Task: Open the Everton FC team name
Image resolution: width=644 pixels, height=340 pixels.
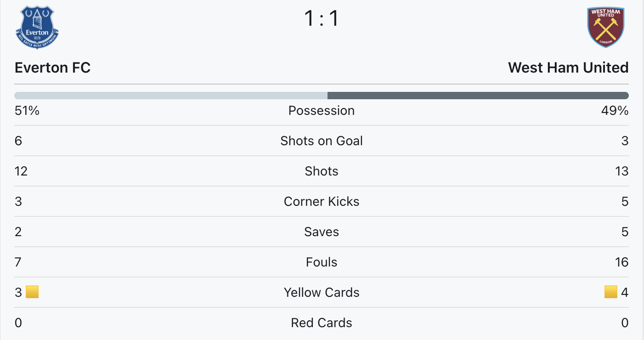Action: pyautogui.click(x=52, y=68)
